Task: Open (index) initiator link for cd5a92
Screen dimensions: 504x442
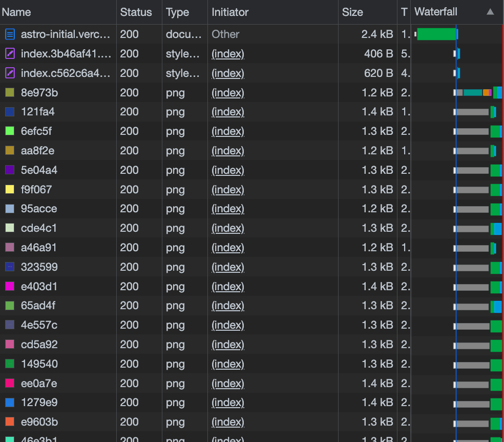Action: pos(228,345)
